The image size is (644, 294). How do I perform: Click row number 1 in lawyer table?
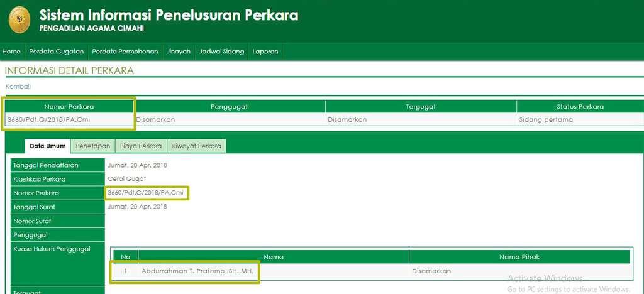pos(126,271)
